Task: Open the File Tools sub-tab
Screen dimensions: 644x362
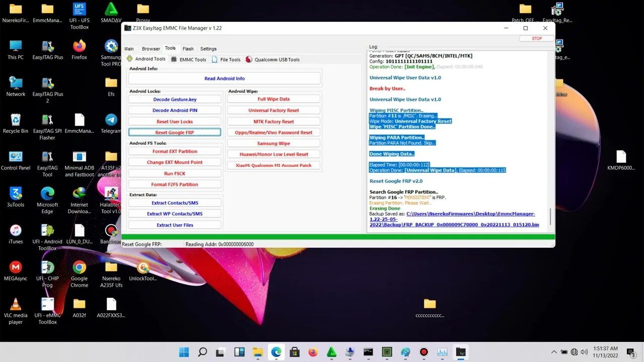Action: point(226,59)
